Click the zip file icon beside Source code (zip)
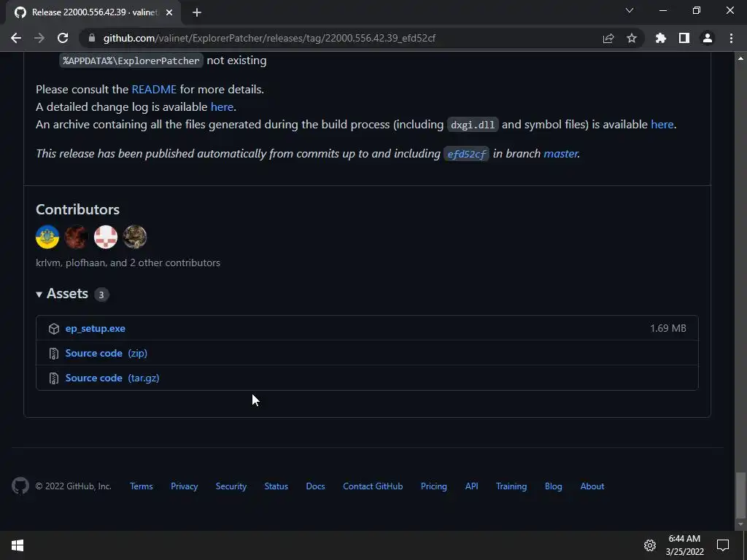The height and width of the screenshot is (560, 747). [x=54, y=354]
